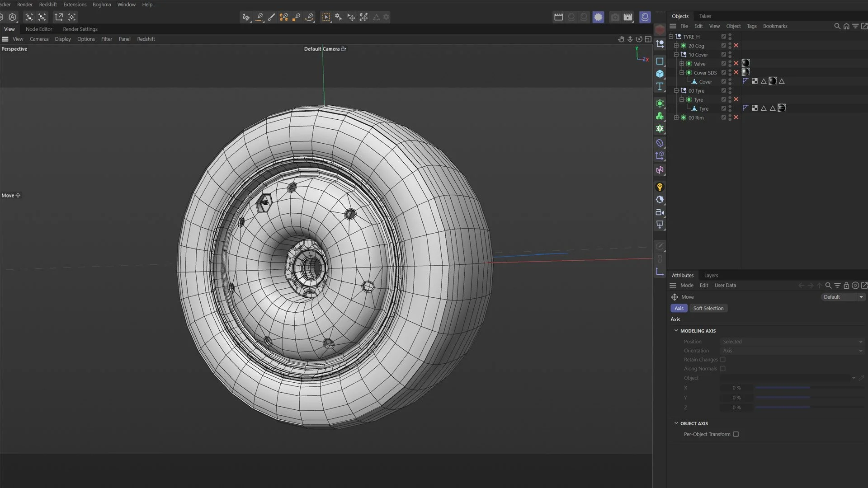
Task: Click the Cover material sphere tag
Action: click(x=773, y=81)
